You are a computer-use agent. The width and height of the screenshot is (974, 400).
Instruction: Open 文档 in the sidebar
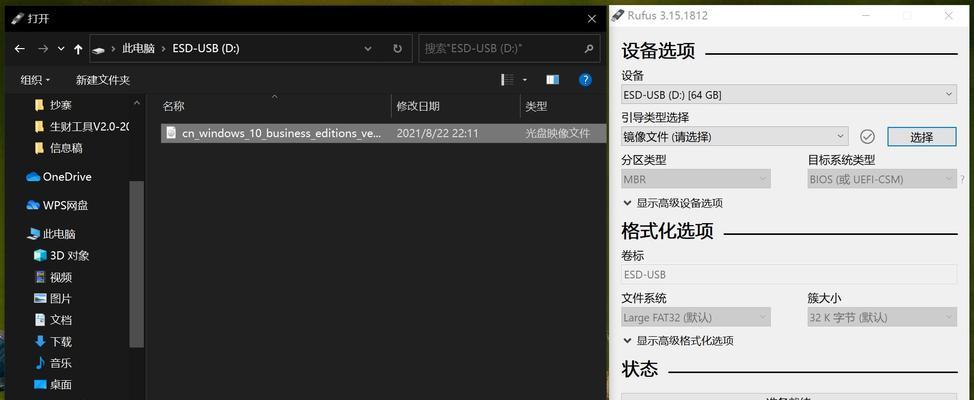(53, 320)
